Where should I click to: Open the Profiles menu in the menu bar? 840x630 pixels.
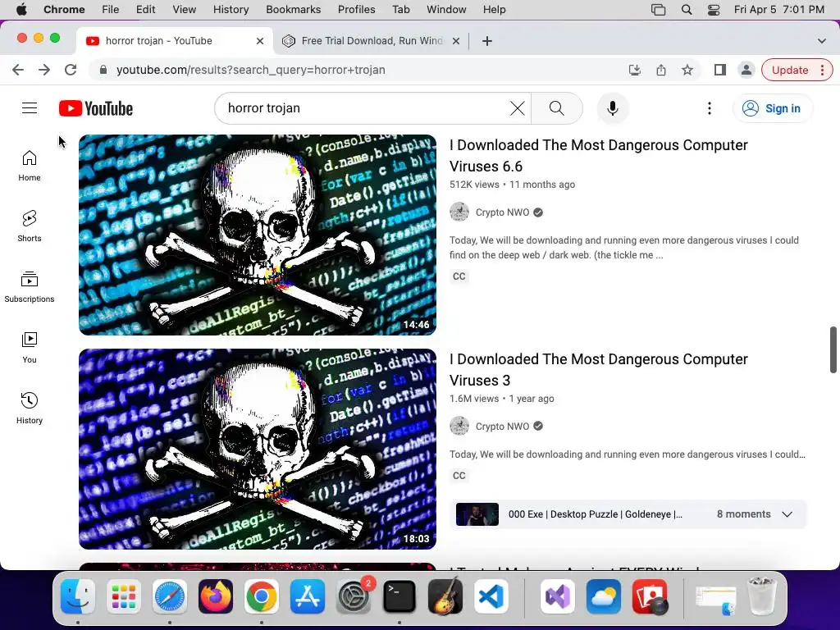click(x=356, y=10)
